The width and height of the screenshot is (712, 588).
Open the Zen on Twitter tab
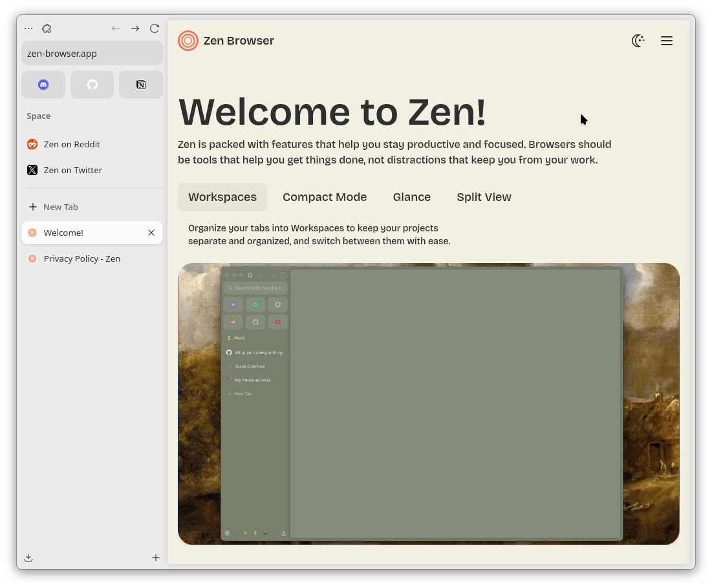coord(92,170)
